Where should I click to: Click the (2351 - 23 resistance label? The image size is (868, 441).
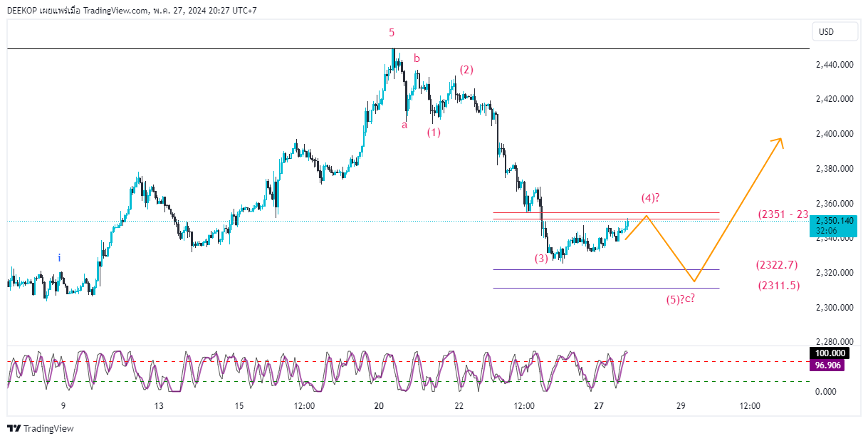point(783,214)
